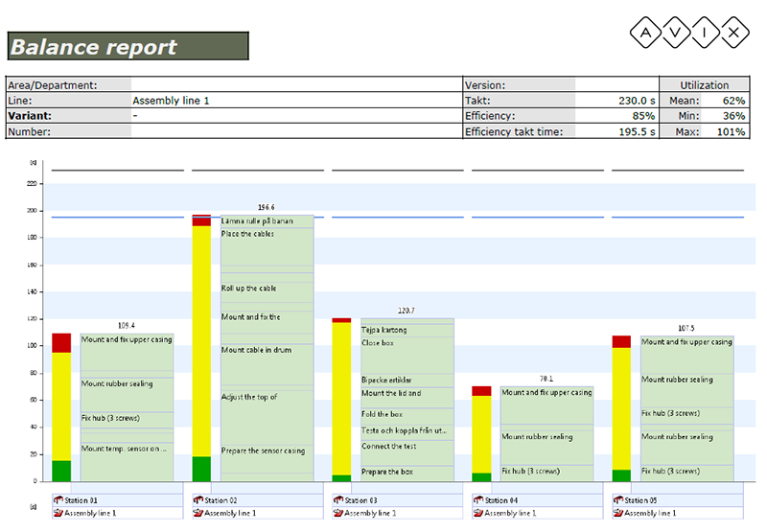Click the Balance report title banner
Image resolution: width=767 pixels, height=532 pixels.
coord(128,46)
